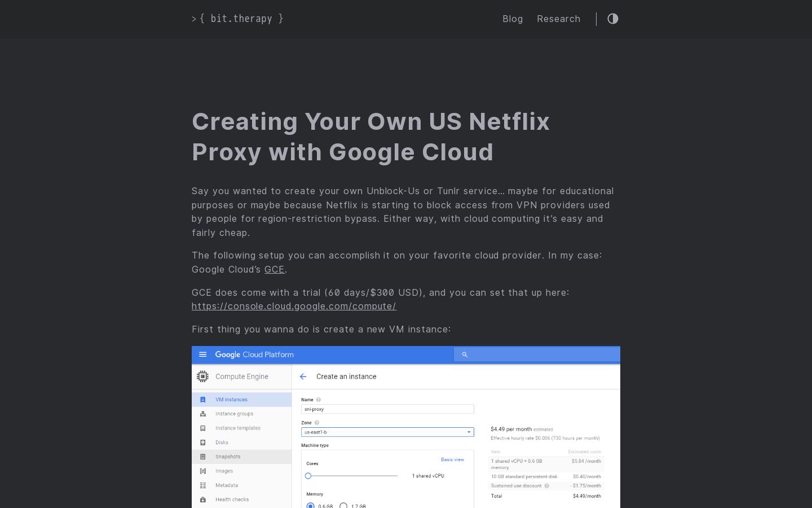Click the Disks sidebar icon

click(x=203, y=443)
